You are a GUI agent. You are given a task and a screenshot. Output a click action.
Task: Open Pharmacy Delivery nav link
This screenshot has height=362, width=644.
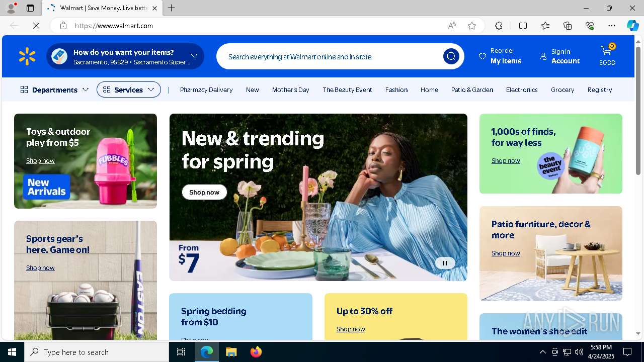tap(206, 89)
